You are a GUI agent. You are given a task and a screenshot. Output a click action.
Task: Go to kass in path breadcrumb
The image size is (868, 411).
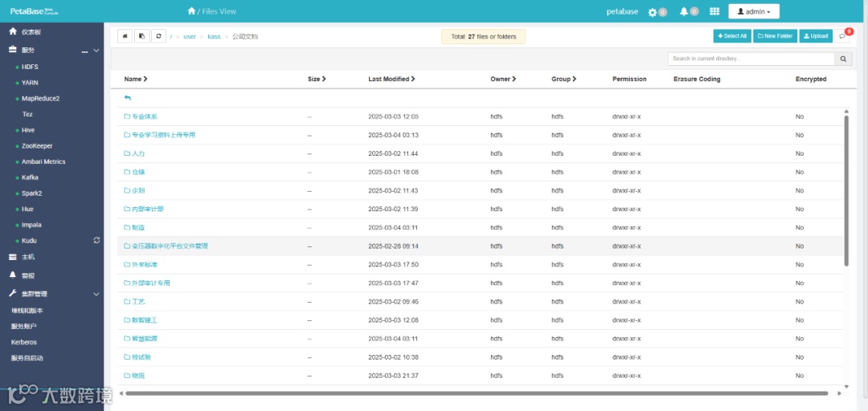[214, 36]
